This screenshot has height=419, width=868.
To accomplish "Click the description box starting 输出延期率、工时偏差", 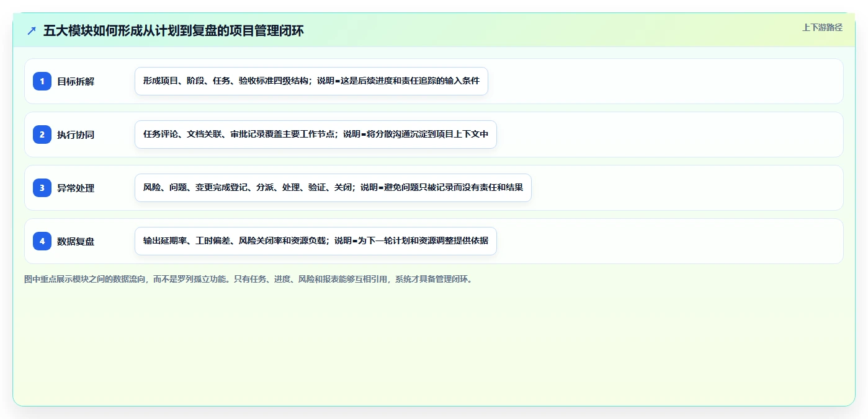I will (x=316, y=241).
